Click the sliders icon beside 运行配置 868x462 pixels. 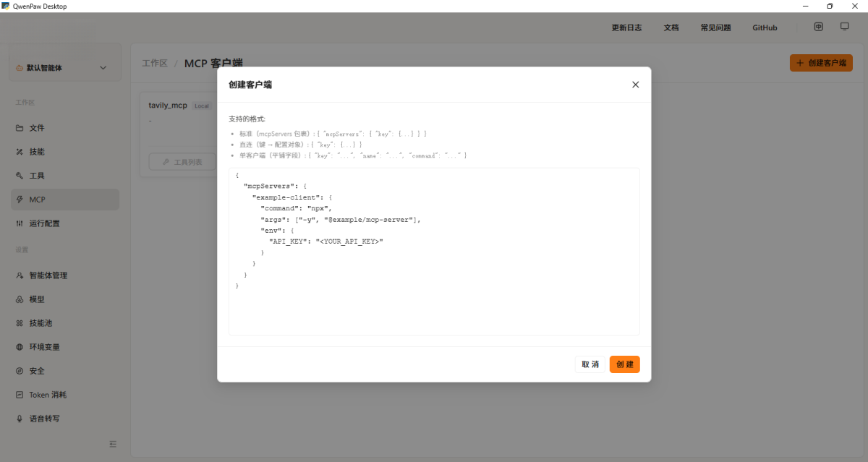20,223
